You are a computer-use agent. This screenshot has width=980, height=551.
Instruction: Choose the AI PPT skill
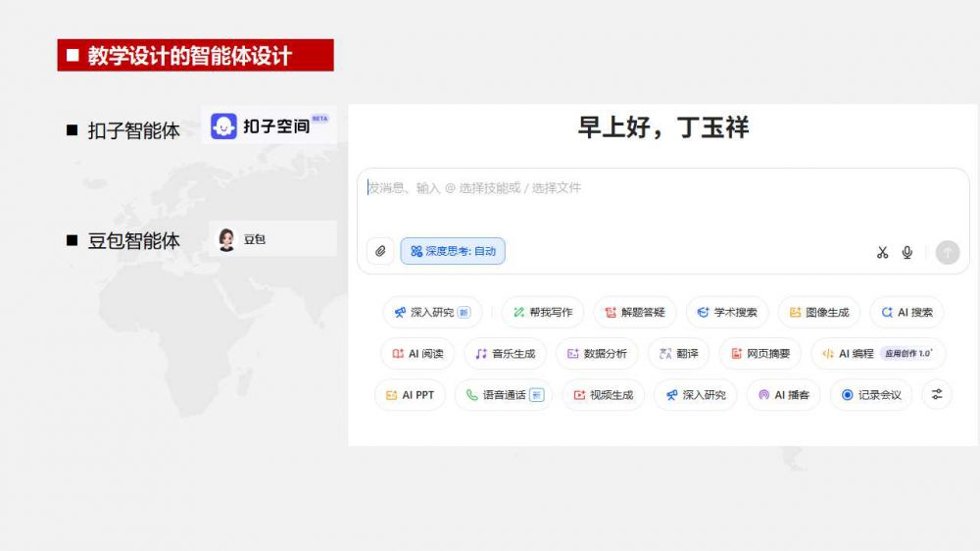(x=410, y=395)
